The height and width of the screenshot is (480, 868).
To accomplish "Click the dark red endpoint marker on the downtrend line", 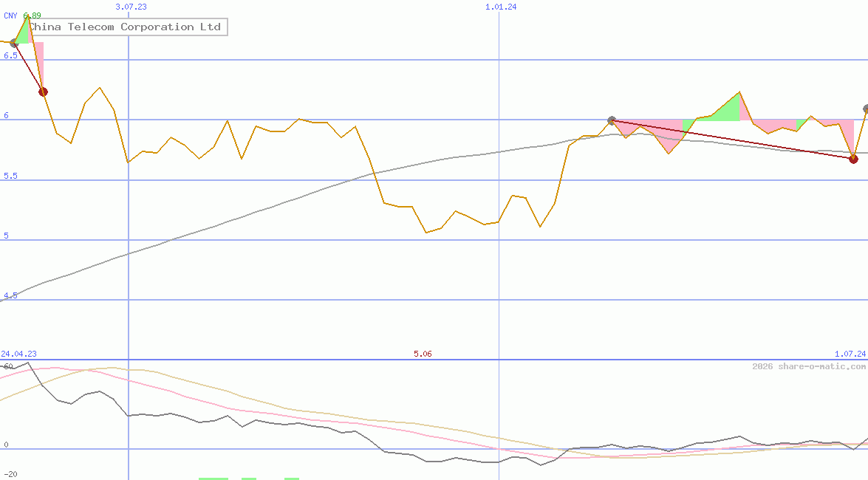I will pyautogui.click(x=44, y=92).
